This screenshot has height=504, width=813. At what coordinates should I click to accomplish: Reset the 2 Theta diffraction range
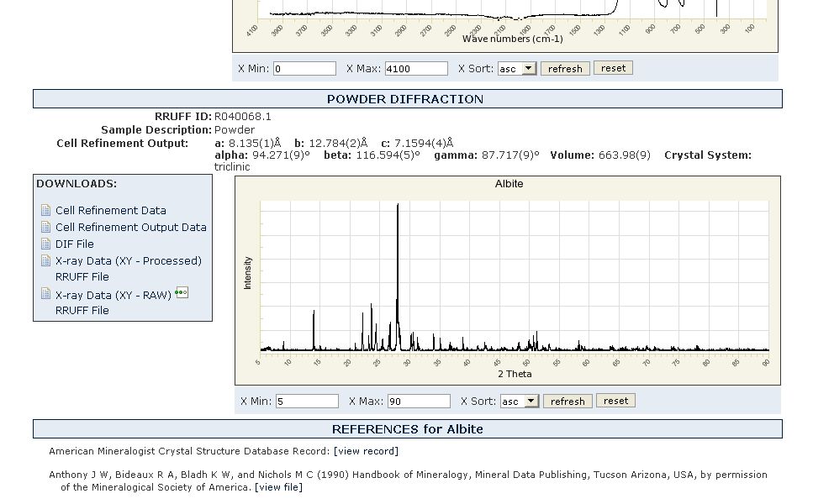pos(615,401)
